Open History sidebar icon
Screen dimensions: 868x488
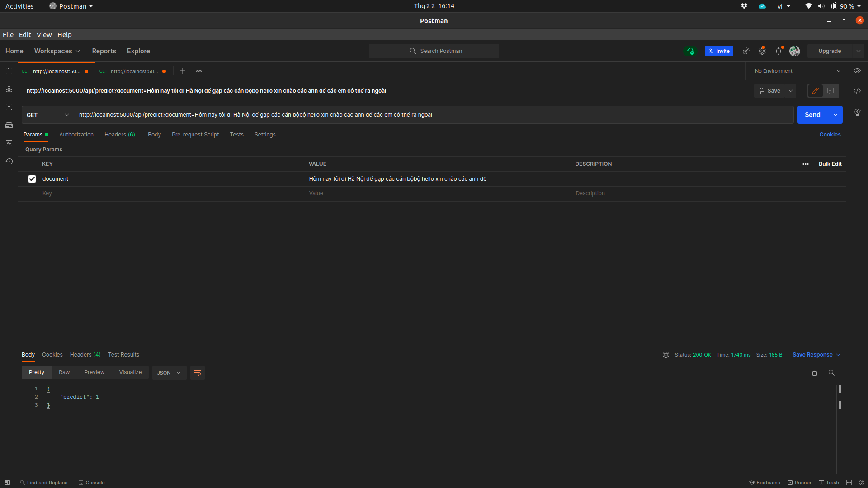coord(9,161)
